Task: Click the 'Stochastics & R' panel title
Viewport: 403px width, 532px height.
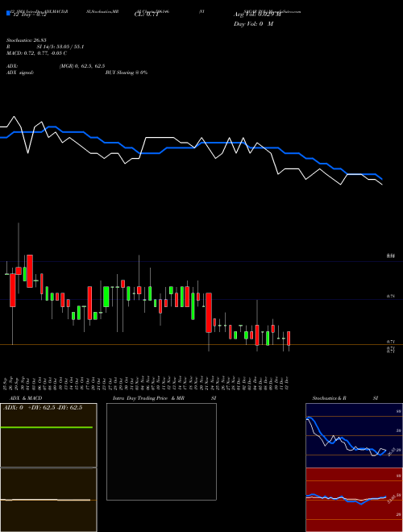Action: pyautogui.click(x=330, y=398)
